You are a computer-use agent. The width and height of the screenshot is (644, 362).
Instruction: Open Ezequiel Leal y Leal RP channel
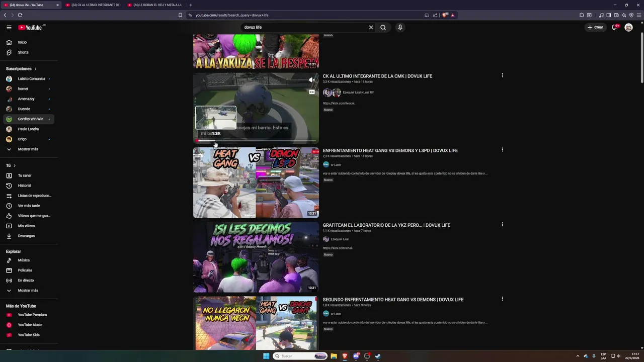(358, 93)
